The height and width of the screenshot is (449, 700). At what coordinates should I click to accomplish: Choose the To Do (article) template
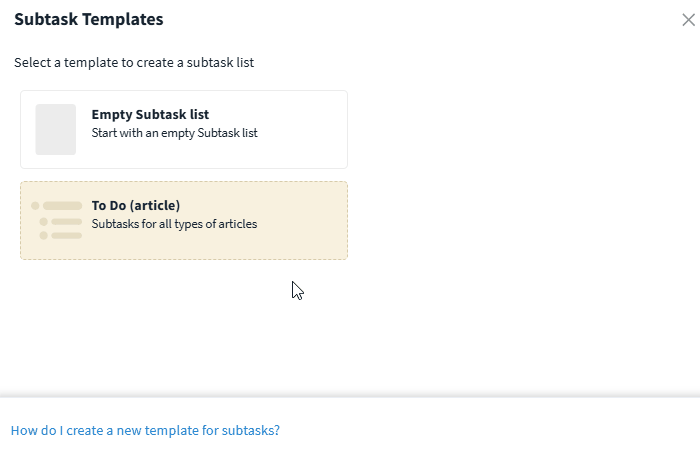[184, 220]
